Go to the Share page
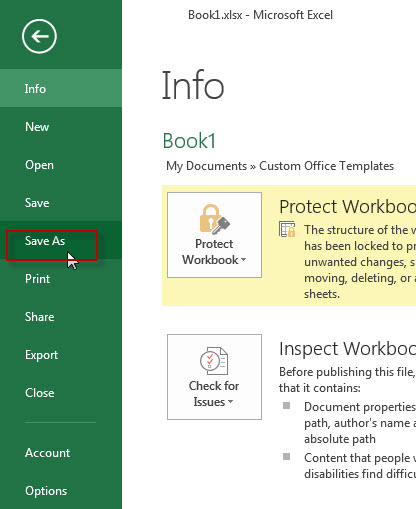The height and width of the screenshot is (509, 416). tap(61, 317)
